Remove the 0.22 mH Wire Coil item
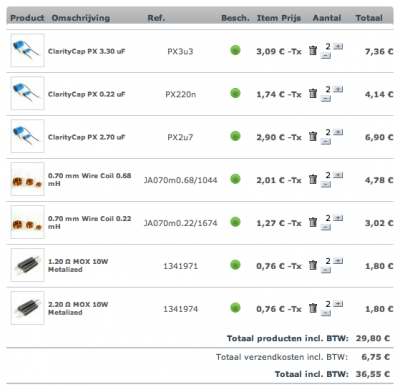Image resolution: width=400 pixels, height=387 pixels. [313, 223]
